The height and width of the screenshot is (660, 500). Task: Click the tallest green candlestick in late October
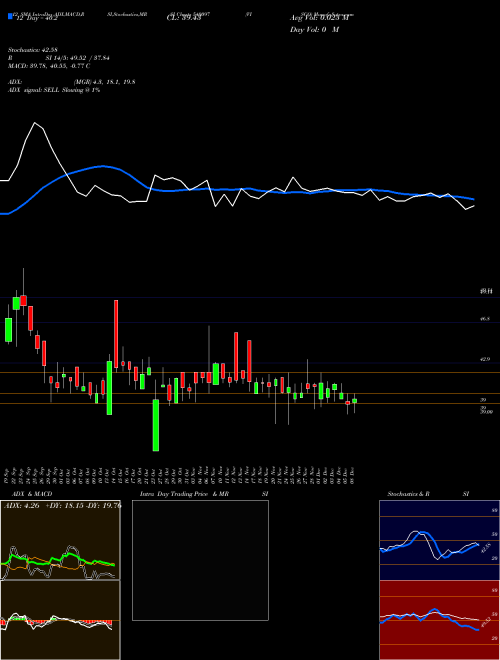pyautogui.click(x=156, y=426)
